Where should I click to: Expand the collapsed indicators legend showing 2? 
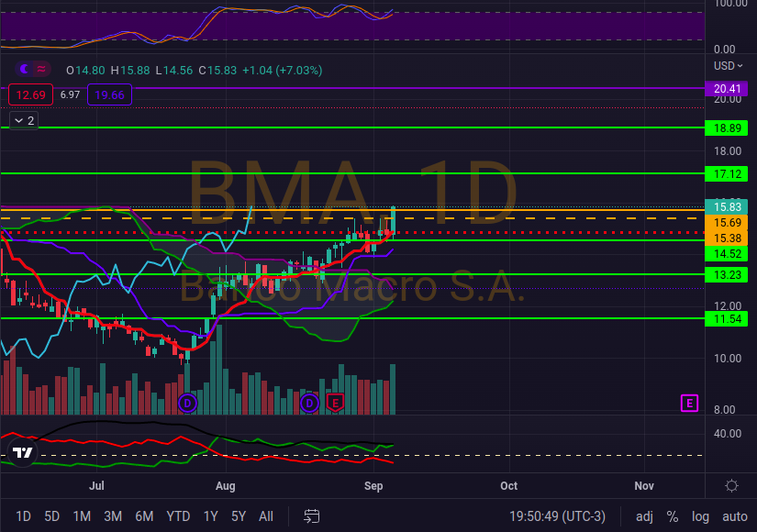coord(24,121)
